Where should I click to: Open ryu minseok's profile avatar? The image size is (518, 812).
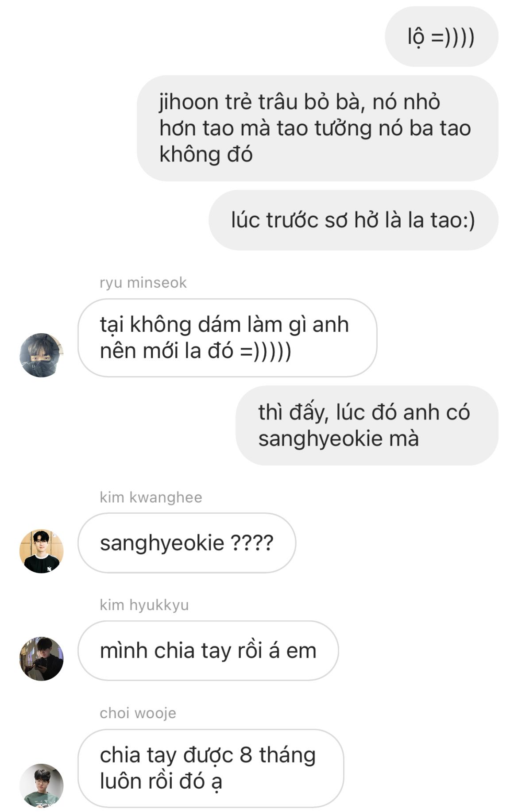tap(42, 355)
